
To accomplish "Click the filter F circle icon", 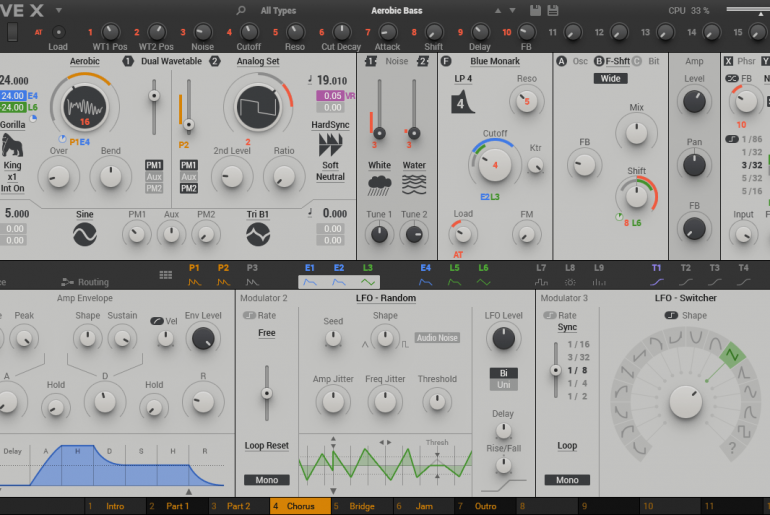I will tap(446, 61).
